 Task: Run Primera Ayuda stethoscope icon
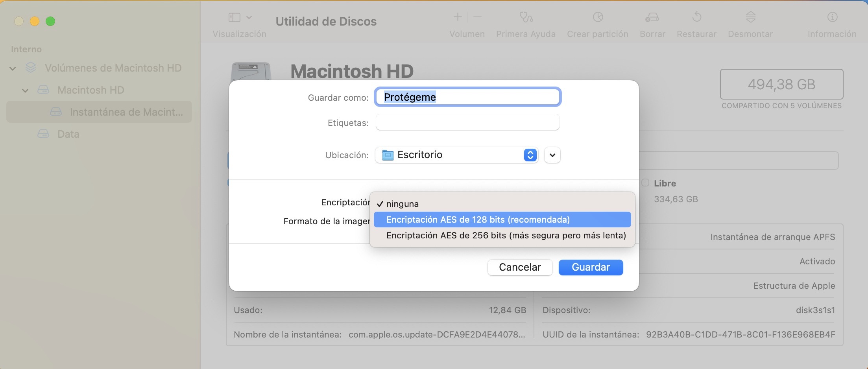point(526,17)
